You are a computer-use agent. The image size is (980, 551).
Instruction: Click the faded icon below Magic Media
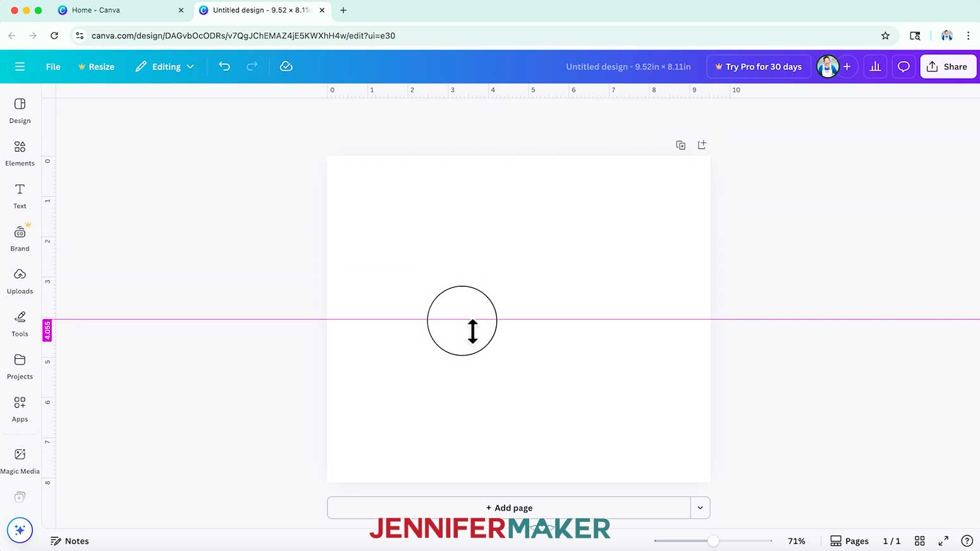pos(20,497)
